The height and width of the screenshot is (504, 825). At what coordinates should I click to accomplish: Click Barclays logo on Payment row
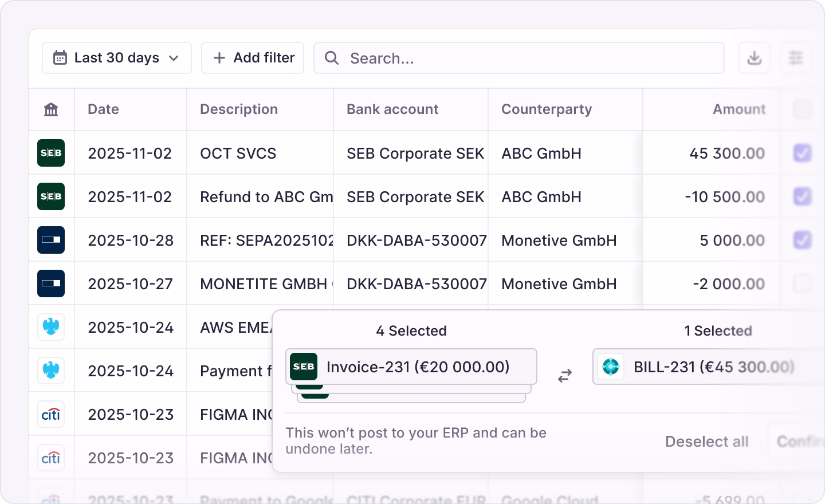51,371
